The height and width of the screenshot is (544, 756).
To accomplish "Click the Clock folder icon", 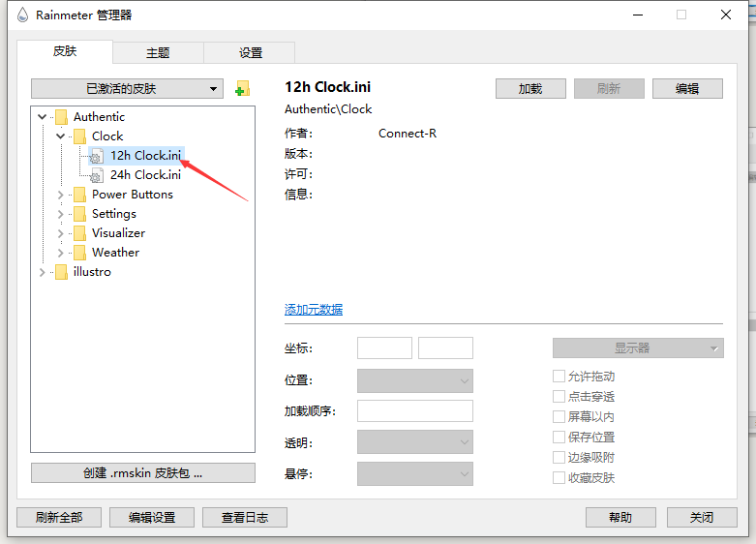I will click(79, 136).
